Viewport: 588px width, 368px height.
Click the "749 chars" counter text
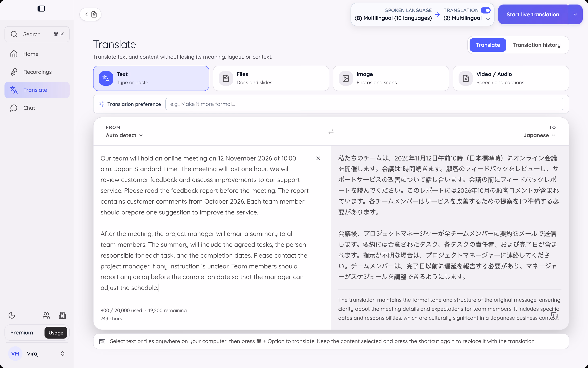tap(111, 319)
